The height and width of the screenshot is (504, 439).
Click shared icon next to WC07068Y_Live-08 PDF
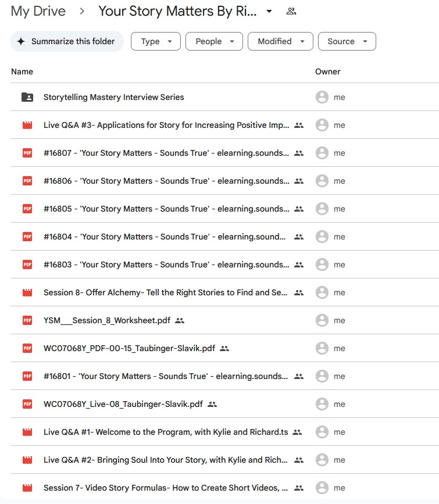212,404
